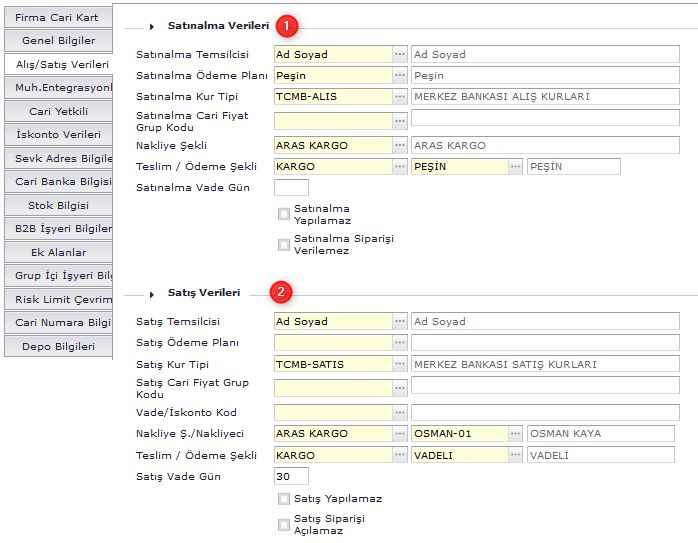
Task: Open Vade/İskonto Kod lookup button
Action: point(400,412)
